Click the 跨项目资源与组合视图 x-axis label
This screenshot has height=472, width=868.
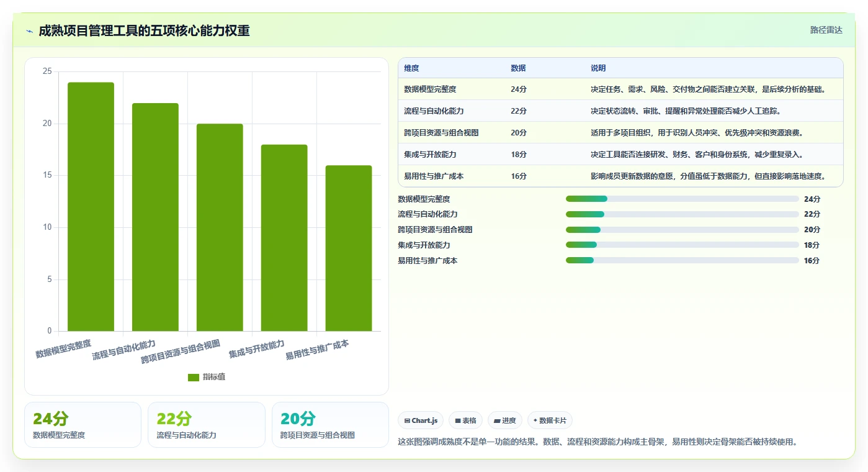(181, 352)
